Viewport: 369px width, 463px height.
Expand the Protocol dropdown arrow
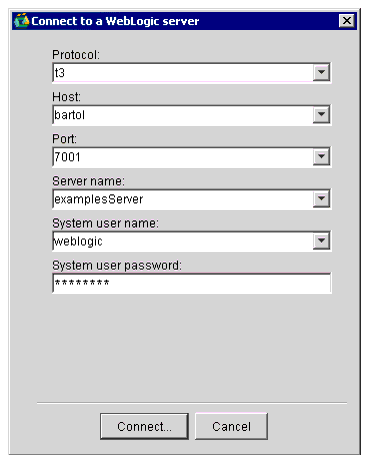point(321,72)
